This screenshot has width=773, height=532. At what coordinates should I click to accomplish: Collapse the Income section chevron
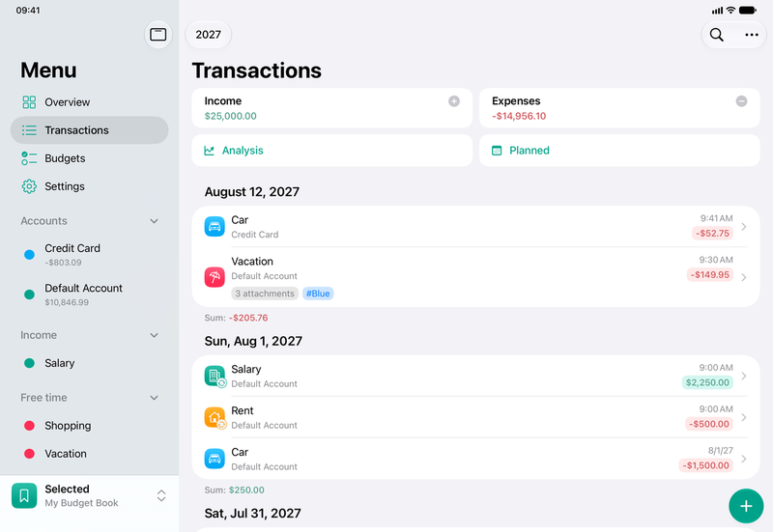pyautogui.click(x=154, y=335)
